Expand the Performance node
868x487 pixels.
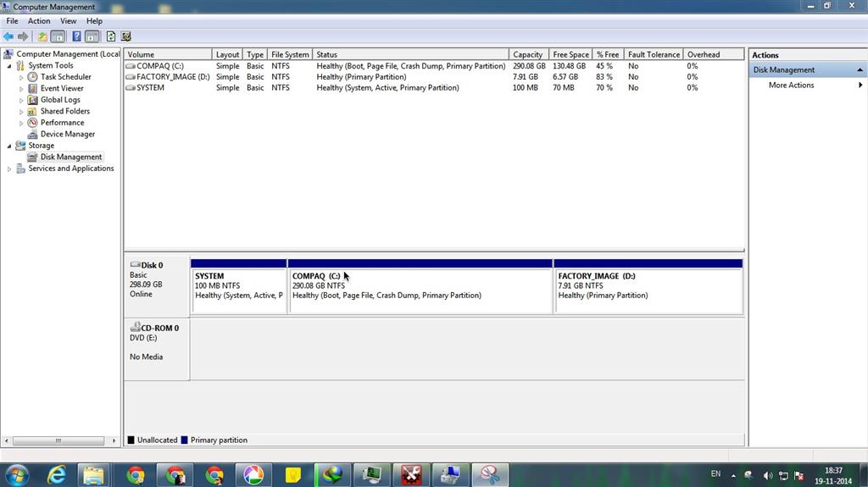click(21, 124)
